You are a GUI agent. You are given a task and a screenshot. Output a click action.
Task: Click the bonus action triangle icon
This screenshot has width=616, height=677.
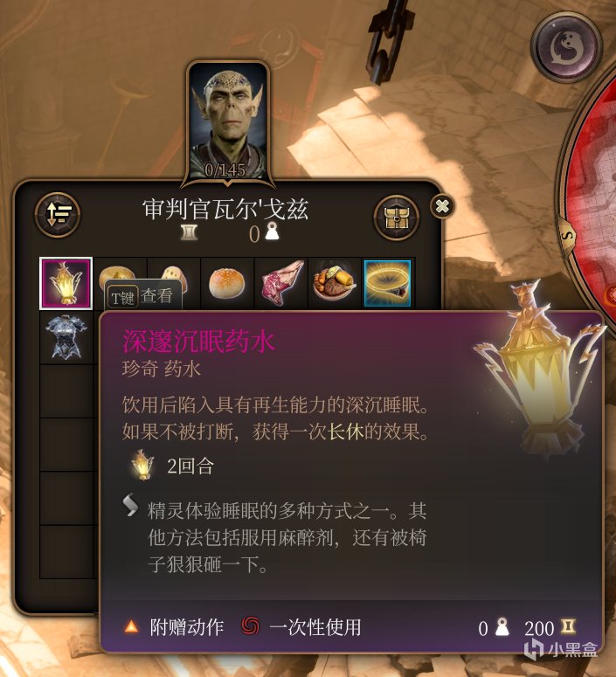[131, 627]
